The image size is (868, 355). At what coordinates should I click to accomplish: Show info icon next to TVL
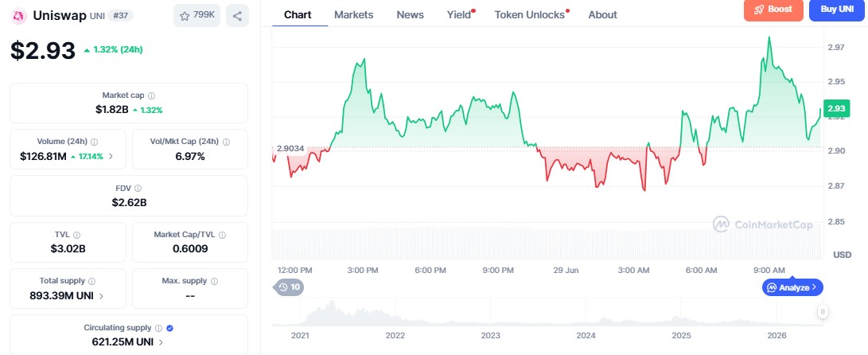77,235
